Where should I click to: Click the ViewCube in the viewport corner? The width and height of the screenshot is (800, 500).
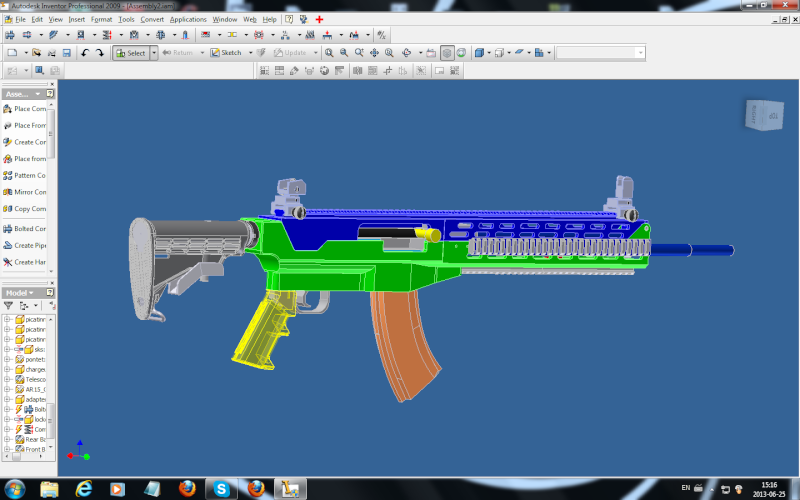pos(764,115)
